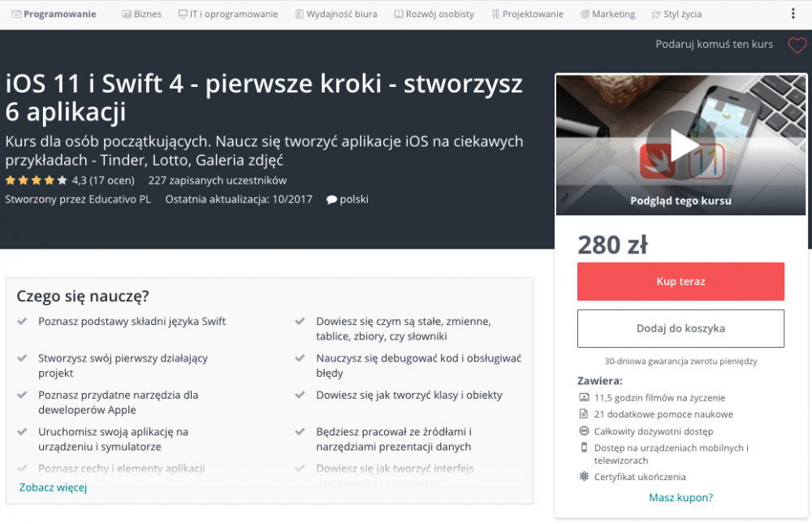Open the Rozwój osobisty category

tap(434, 14)
